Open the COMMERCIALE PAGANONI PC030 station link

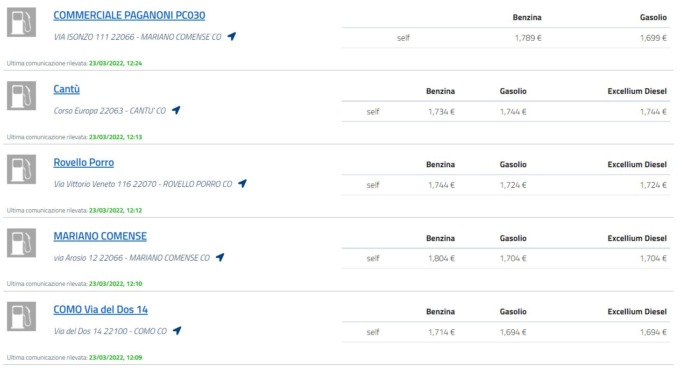click(x=129, y=15)
